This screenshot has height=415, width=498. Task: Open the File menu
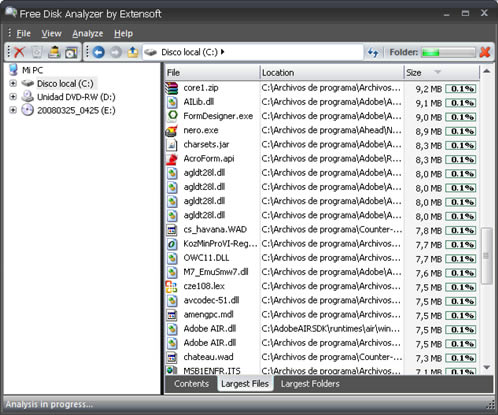click(24, 33)
